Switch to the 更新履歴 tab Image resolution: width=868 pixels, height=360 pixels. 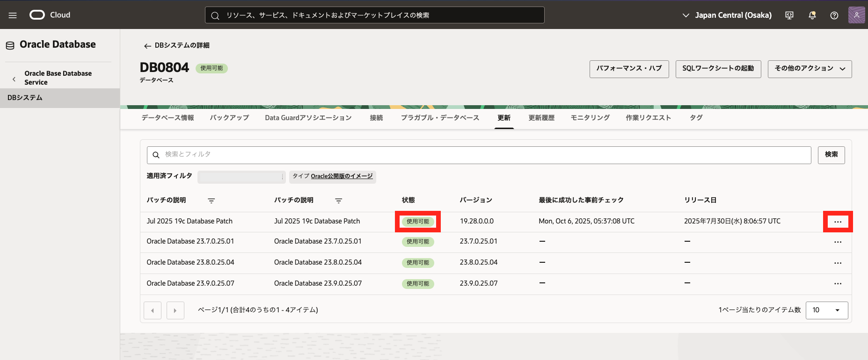tap(541, 118)
